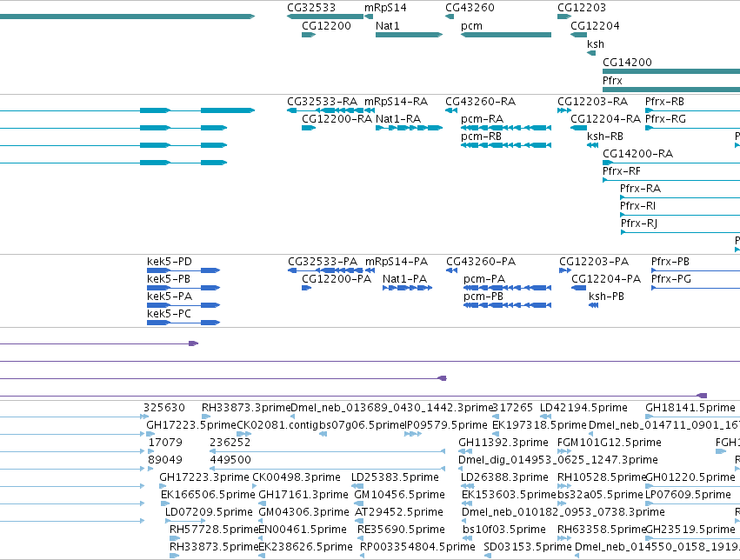
Task: Click the CG32533-RA transcript label
Action: click(x=322, y=102)
